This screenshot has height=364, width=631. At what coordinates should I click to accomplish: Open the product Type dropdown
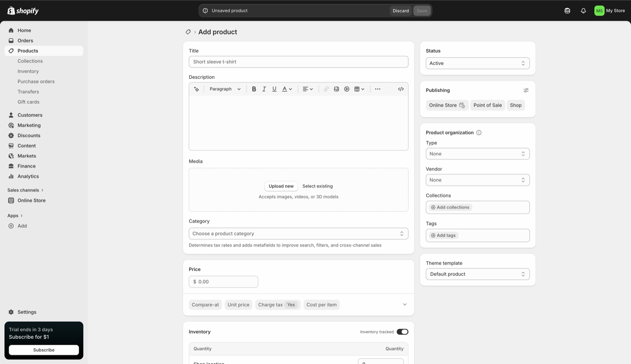(478, 154)
